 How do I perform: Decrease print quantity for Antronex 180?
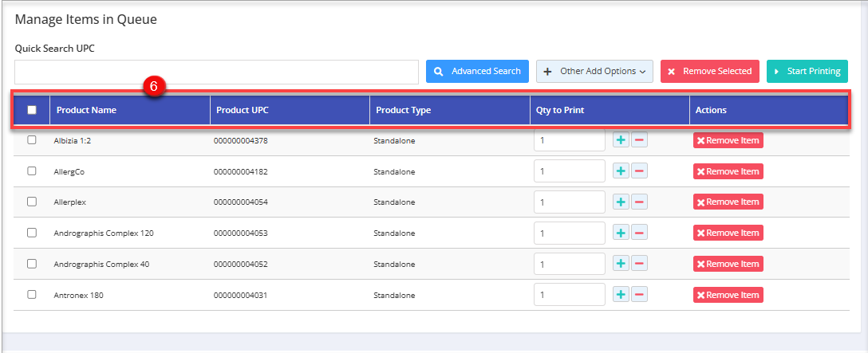coord(639,295)
